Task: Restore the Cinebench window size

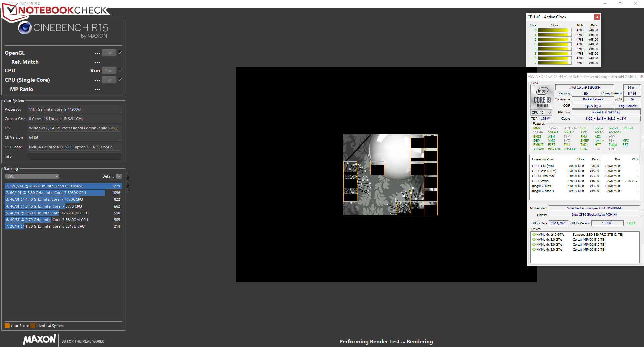Action: point(620,3)
